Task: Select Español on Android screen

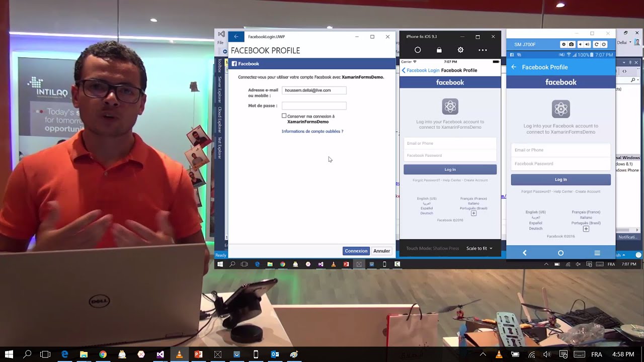Action: [535, 223]
